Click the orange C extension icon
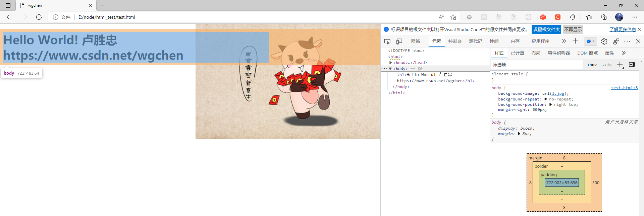 (x=558, y=17)
